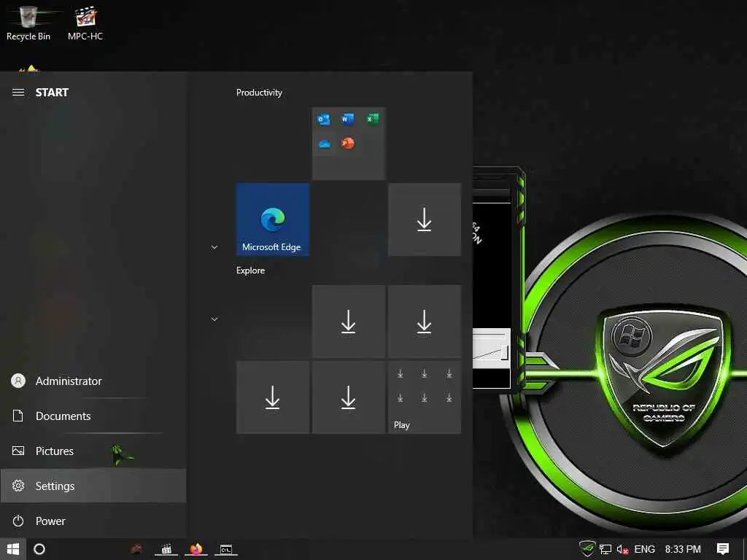The height and width of the screenshot is (560, 747).
Task: Launch the Microsoft Edge tile
Action: [273, 219]
